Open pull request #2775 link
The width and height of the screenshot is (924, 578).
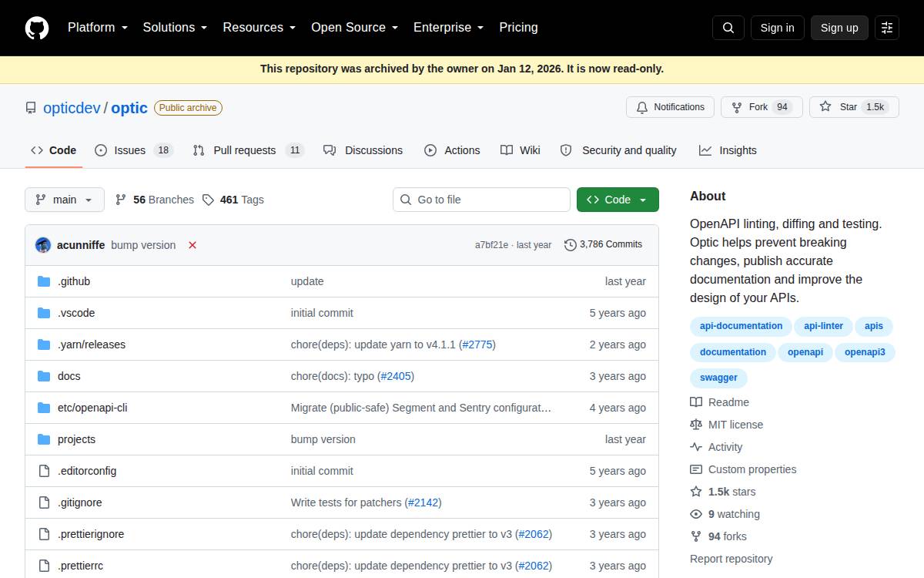point(477,344)
